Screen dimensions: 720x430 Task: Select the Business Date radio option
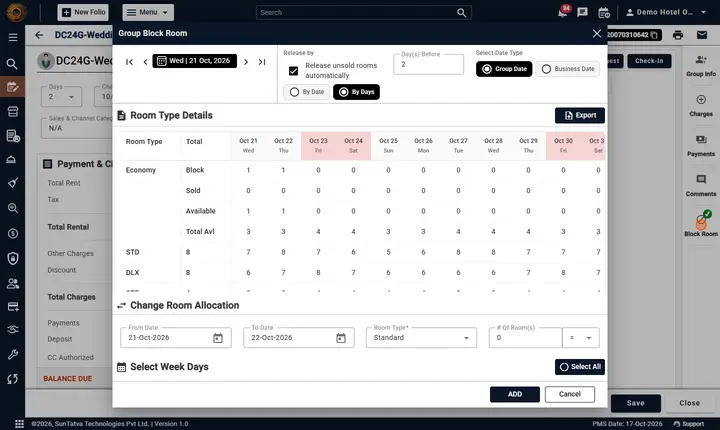pos(568,69)
